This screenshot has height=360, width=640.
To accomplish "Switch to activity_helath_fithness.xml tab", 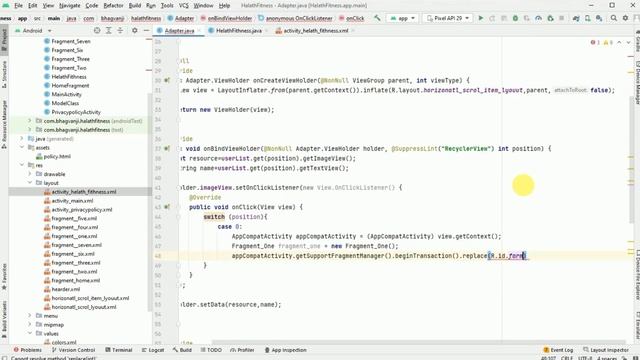I will pos(316,31).
